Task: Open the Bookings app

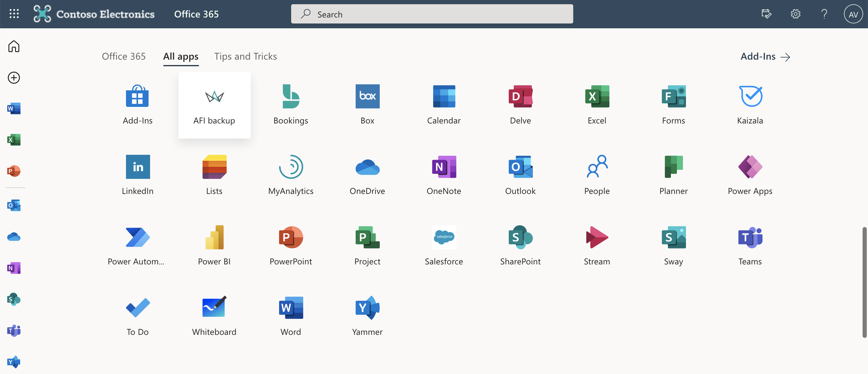Action: 291,105
